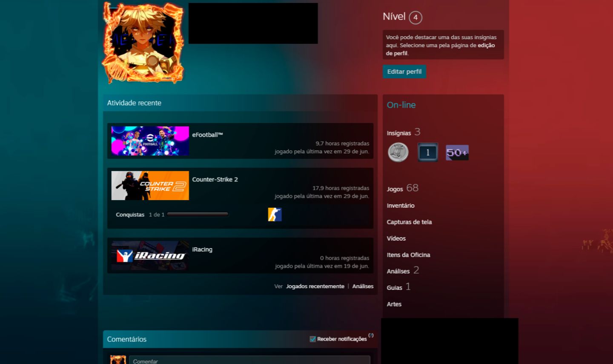Click '17,9 horas registradas' text

click(x=341, y=188)
